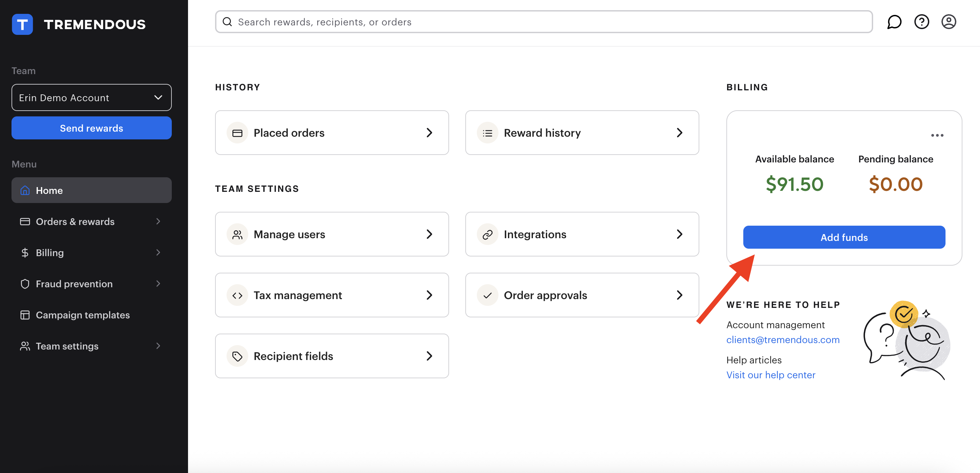Open the Placed orders card
Screen dimensions: 980x473
point(332,133)
